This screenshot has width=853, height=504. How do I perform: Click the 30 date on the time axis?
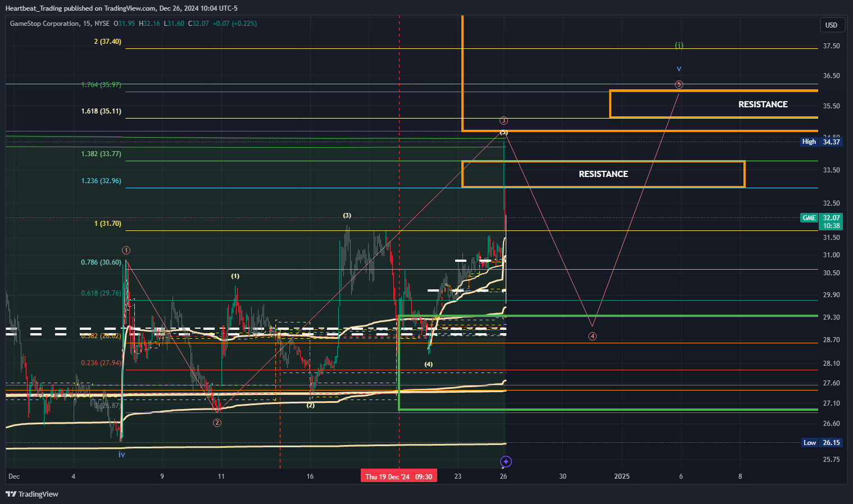click(x=563, y=476)
